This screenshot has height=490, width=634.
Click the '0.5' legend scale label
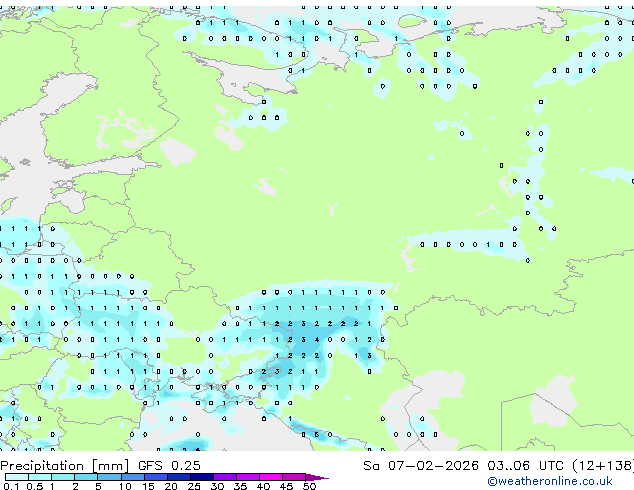35,486
